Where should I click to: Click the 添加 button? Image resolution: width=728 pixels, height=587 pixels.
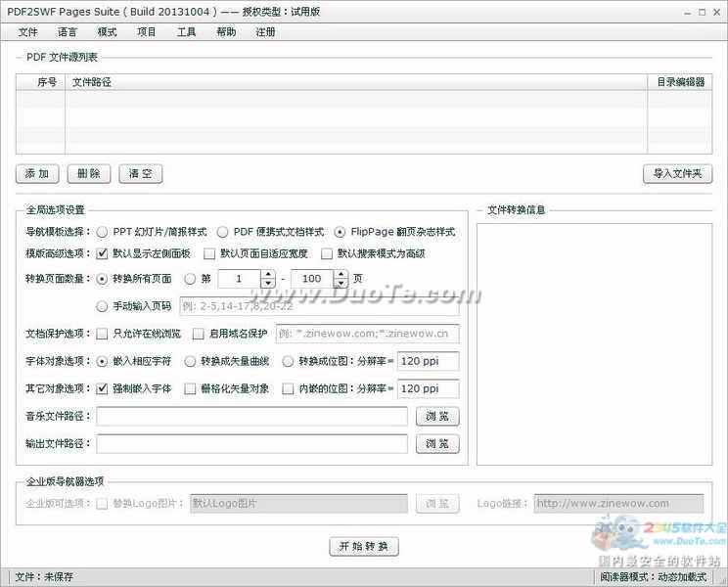37,174
